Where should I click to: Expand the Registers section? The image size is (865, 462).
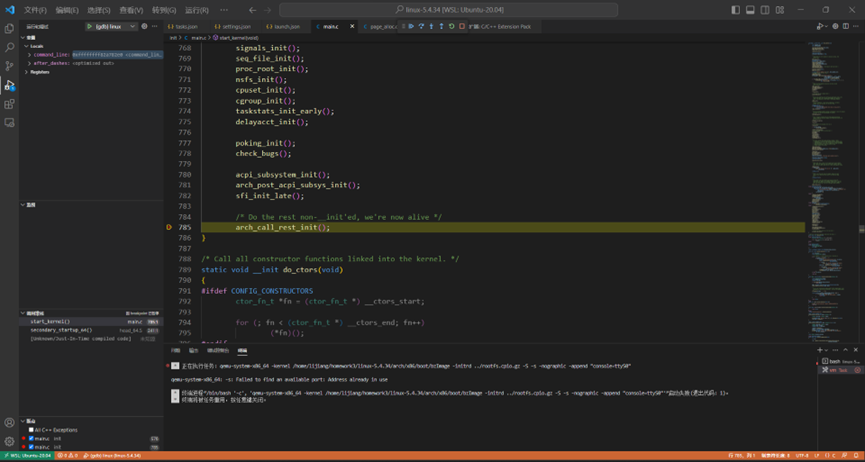point(39,72)
